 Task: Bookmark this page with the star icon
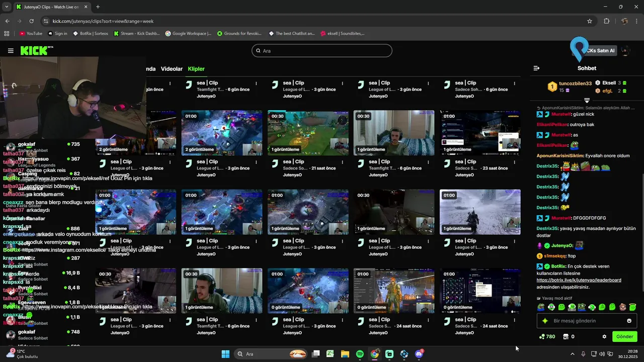click(590, 21)
